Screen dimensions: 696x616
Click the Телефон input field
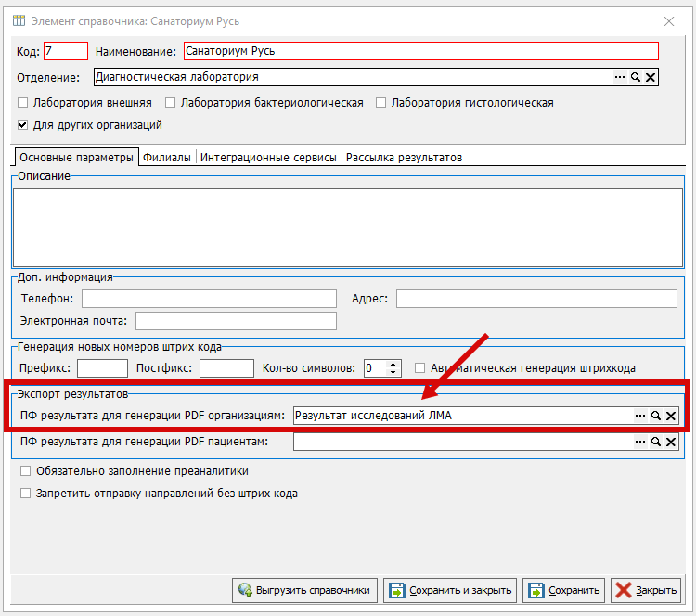coord(209,299)
